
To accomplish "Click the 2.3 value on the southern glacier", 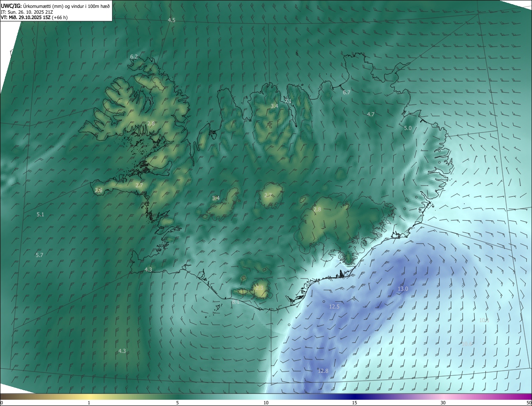I will (259, 287).
